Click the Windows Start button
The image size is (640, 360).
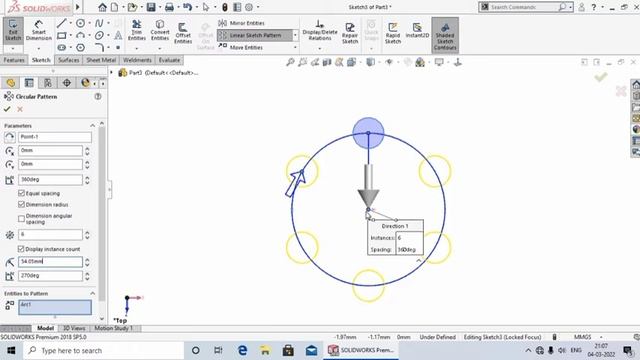(x=11, y=350)
